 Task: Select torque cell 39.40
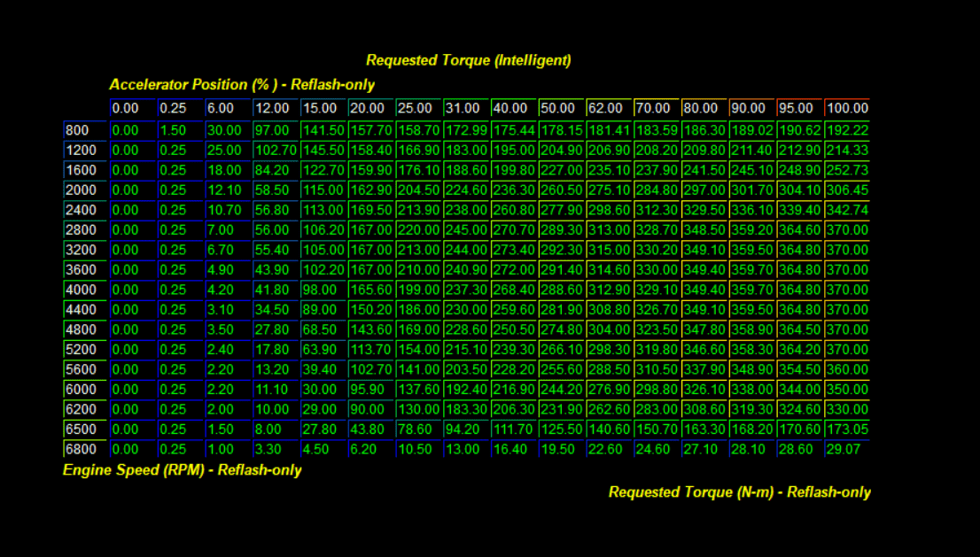[x=323, y=369]
